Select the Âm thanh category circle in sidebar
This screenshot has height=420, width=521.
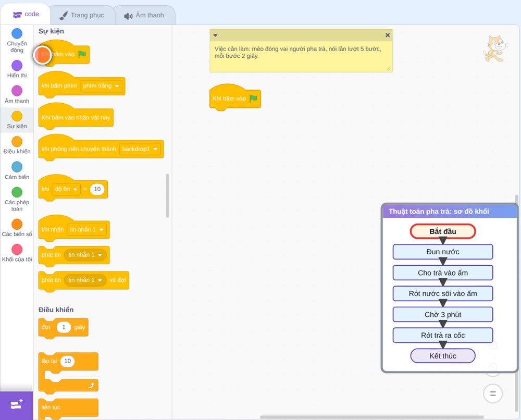17,91
